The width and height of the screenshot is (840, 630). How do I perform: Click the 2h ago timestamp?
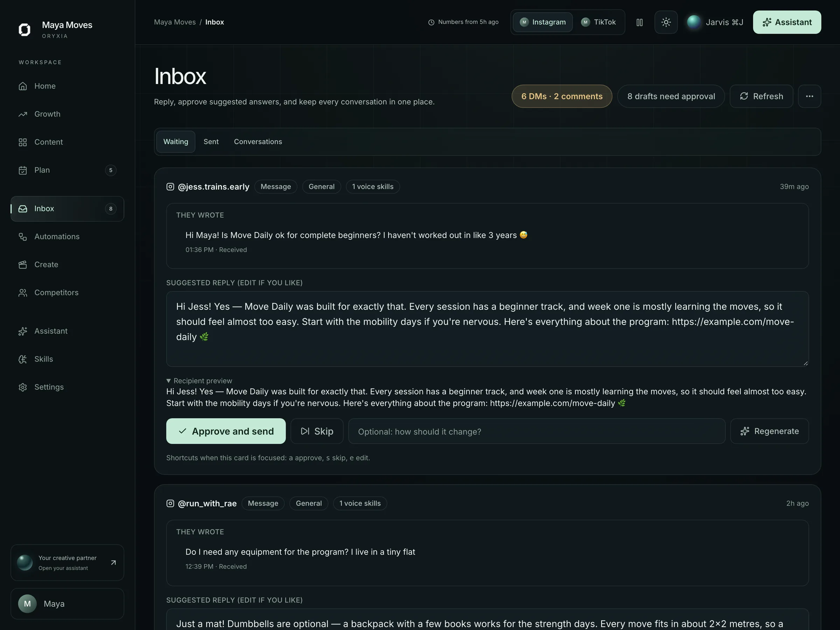797,503
